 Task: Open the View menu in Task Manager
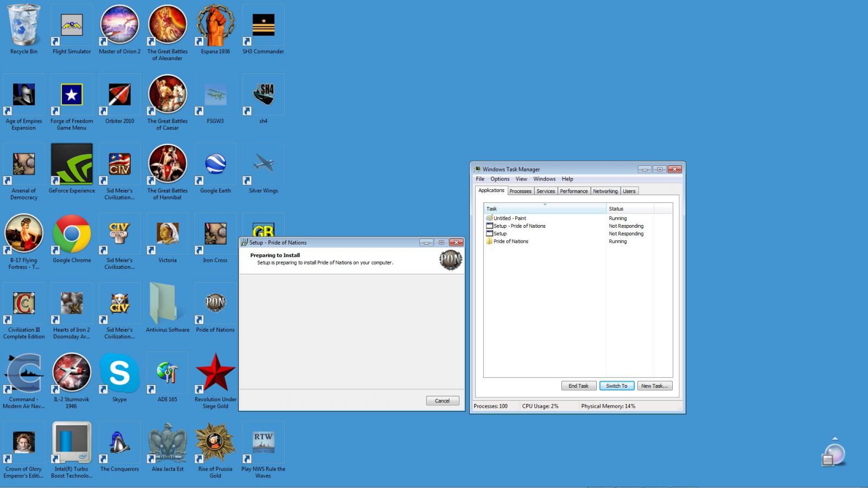[x=521, y=179]
